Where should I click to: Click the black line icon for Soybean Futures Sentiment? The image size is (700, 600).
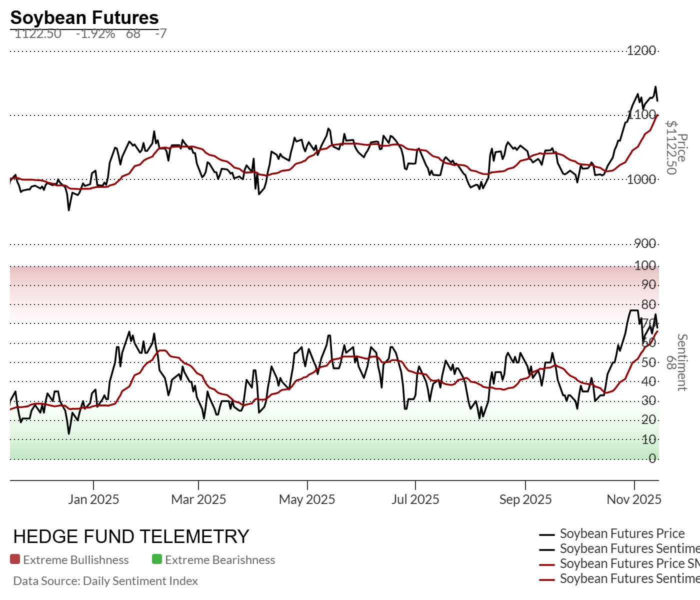tap(547, 549)
